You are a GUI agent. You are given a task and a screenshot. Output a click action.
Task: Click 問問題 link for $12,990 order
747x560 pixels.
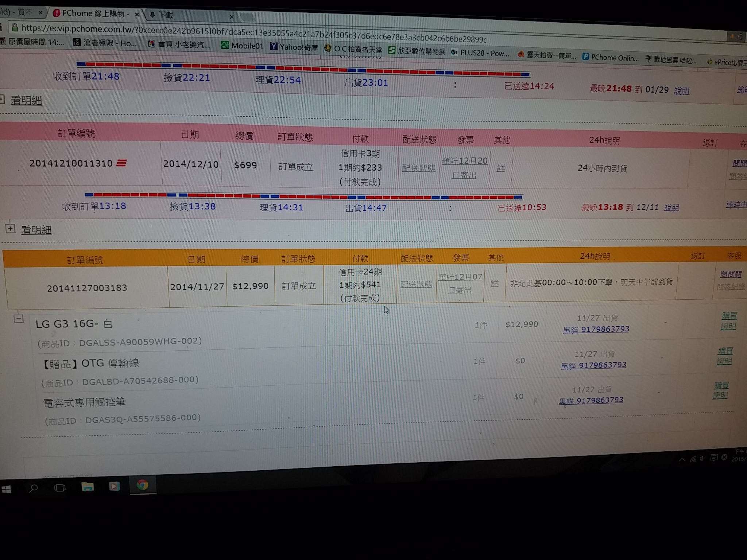point(731,274)
